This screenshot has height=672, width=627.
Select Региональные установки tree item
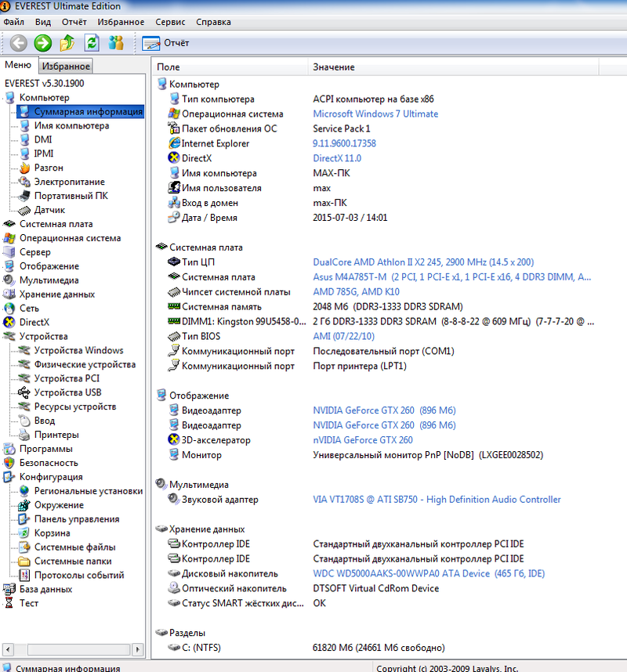[89, 491]
